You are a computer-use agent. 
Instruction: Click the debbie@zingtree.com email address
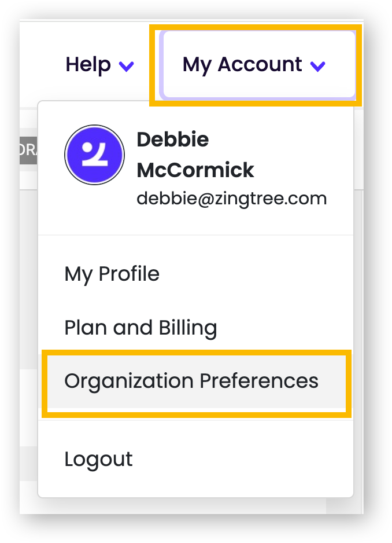click(231, 199)
